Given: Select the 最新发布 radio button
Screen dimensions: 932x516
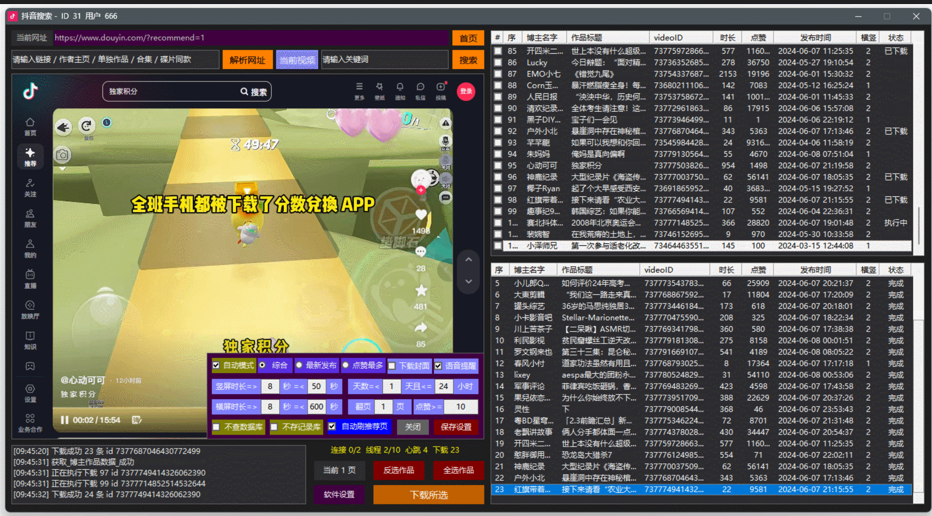Looking at the screenshot, I should tap(299, 366).
